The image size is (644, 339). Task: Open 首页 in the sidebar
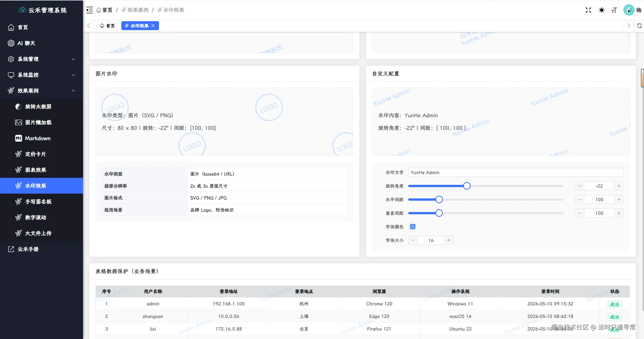coord(42,27)
